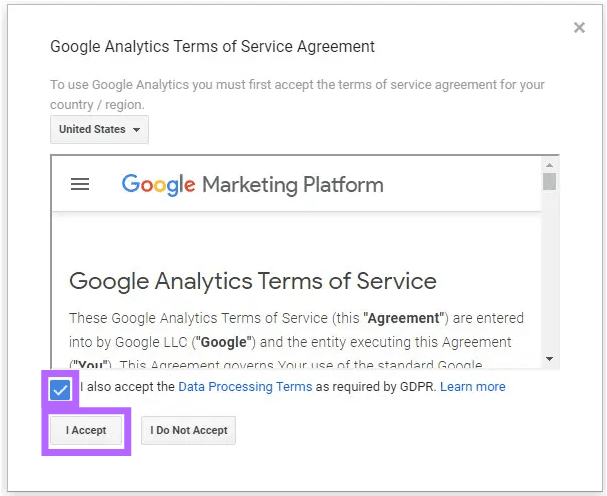Click the scrollbar up arrow
The width and height of the screenshot is (607, 496).
(549, 165)
